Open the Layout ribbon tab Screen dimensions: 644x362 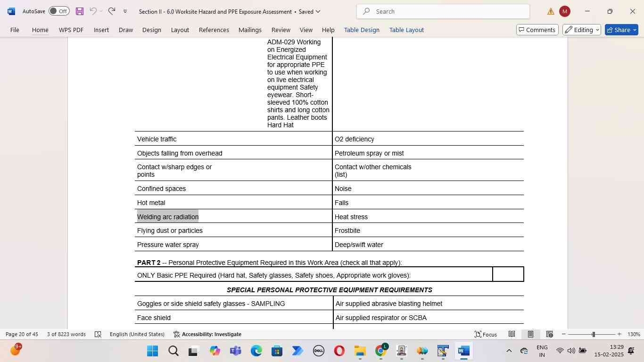click(x=180, y=30)
